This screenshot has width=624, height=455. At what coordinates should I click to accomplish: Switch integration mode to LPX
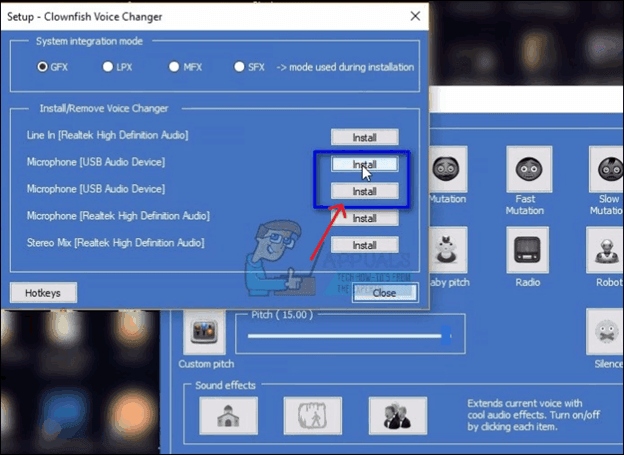click(x=108, y=67)
